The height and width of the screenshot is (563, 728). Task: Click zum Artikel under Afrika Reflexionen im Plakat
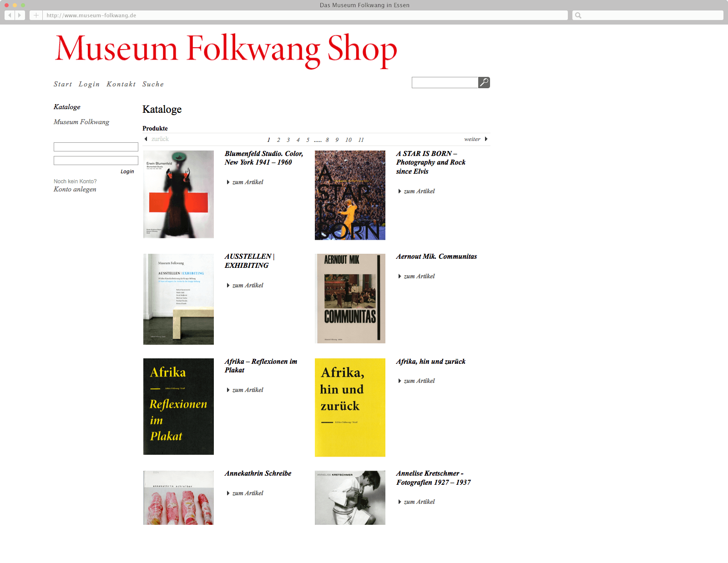coord(248,390)
